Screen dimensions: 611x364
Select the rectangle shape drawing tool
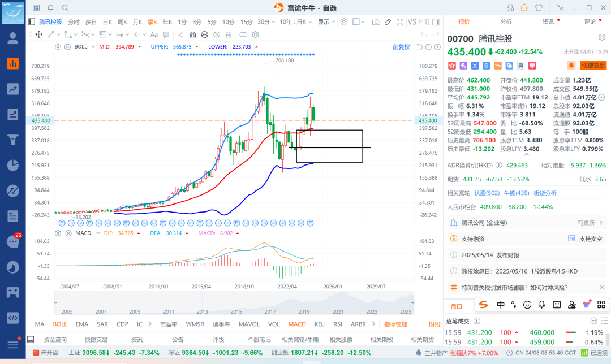pyautogui.click(x=68, y=34)
